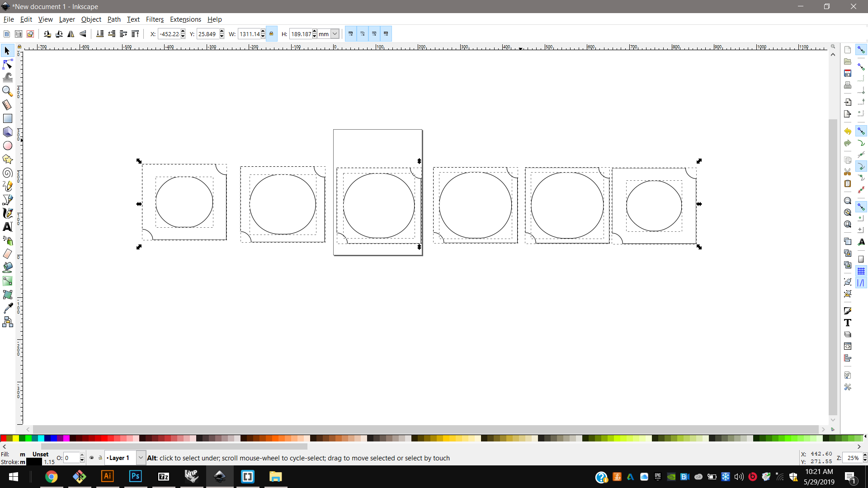Image resolution: width=868 pixels, height=488 pixels.
Task: Click the X position input field
Action: [x=169, y=34]
